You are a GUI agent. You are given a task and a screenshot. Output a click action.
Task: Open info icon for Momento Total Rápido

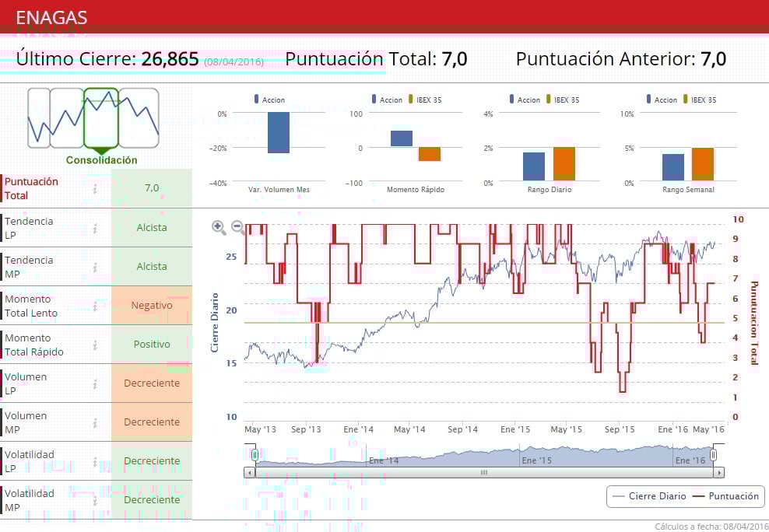[95, 345]
